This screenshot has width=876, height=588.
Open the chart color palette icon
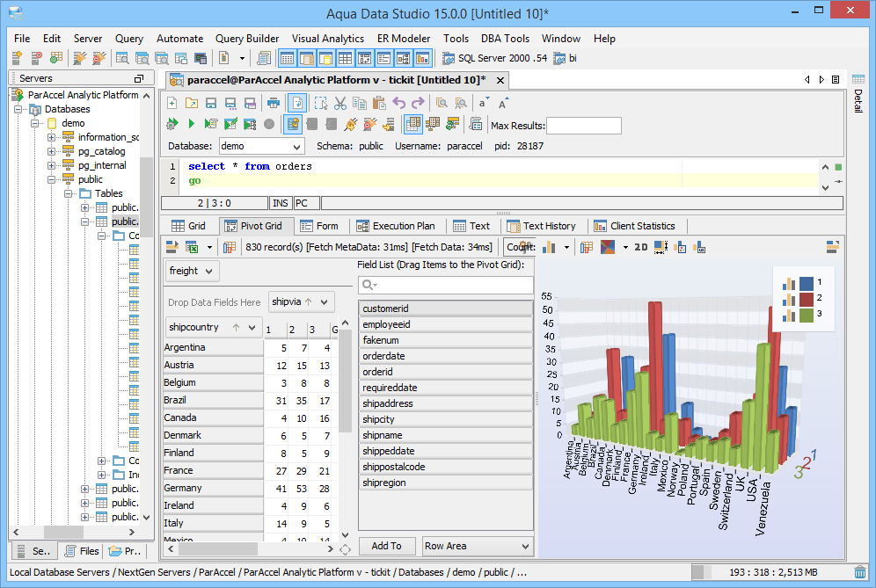608,247
